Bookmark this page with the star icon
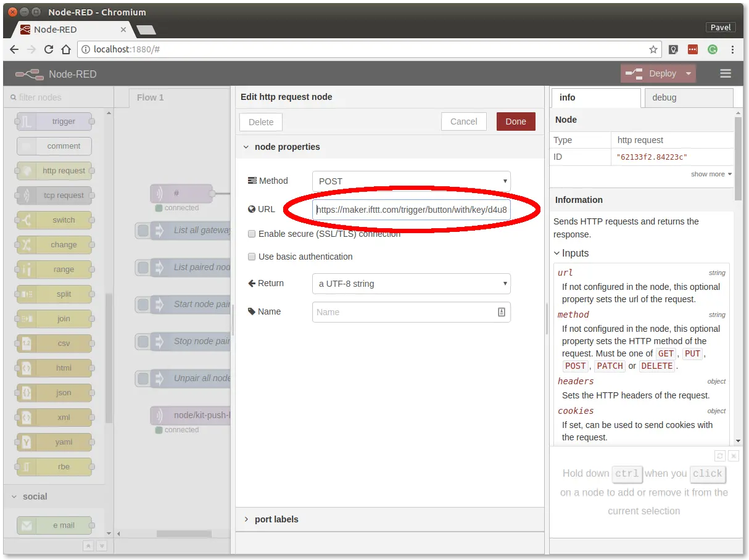The height and width of the screenshot is (560, 749). (x=653, y=49)
